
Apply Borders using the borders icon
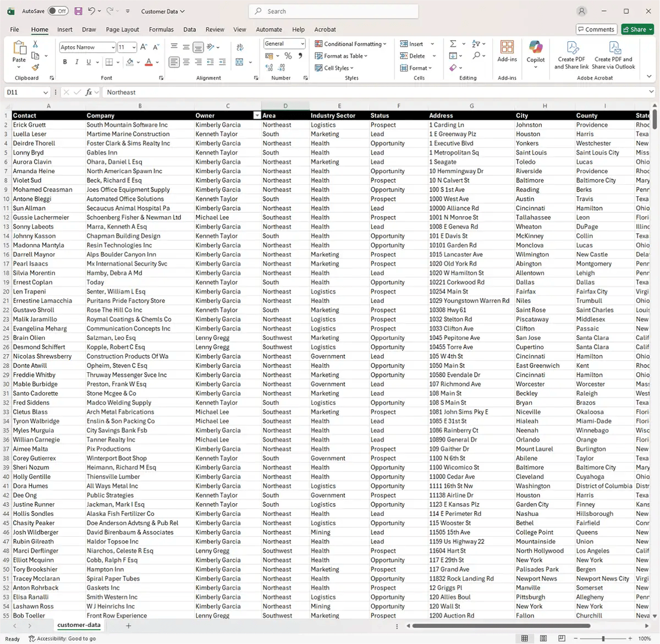109,62
